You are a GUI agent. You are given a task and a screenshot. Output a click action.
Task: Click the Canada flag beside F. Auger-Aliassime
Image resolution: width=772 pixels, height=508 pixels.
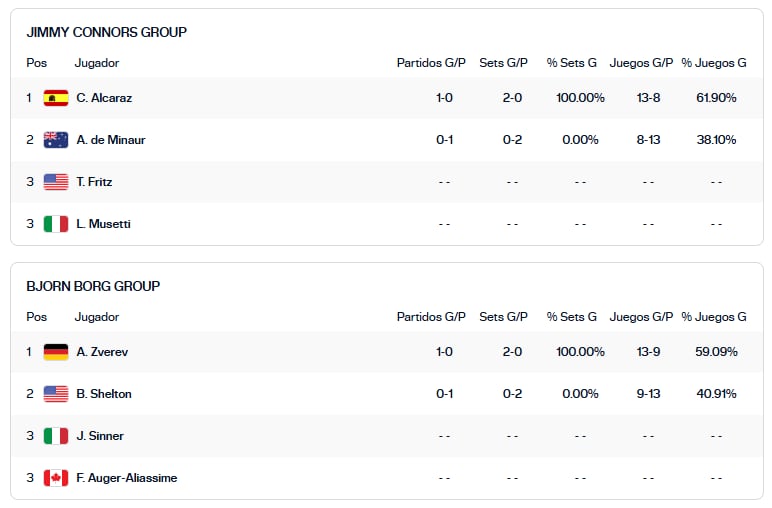pos(56,478)
